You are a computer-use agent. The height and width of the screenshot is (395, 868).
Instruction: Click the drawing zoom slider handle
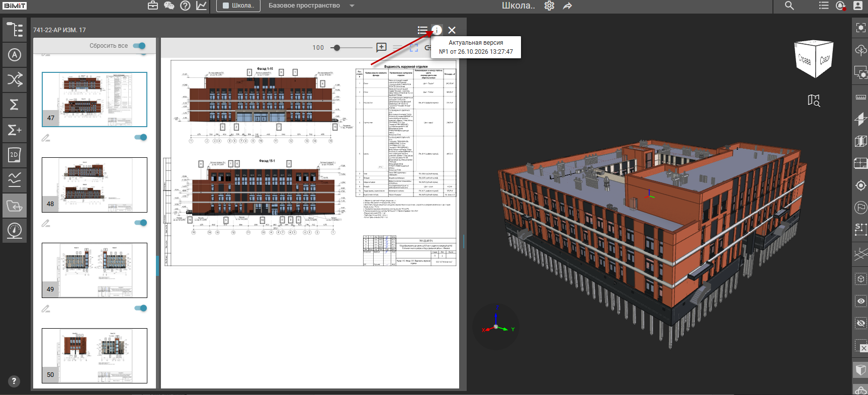tap(337, 48)
